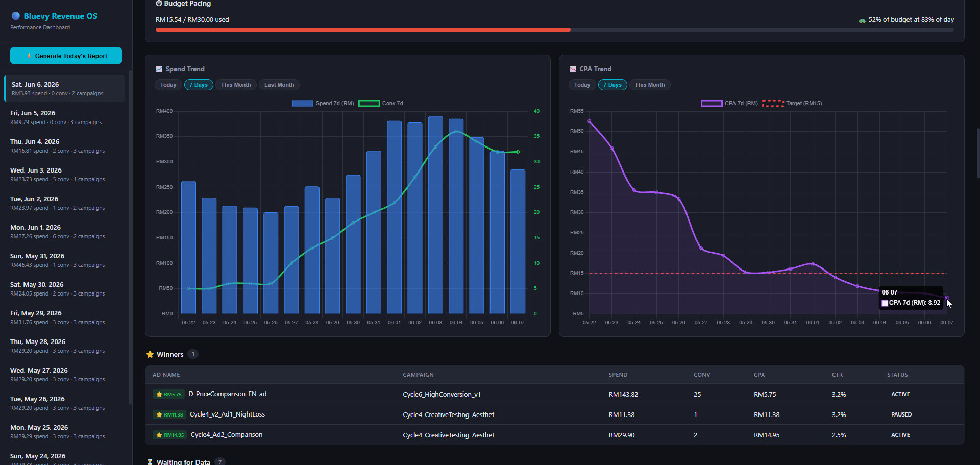Select ad D_PriceComparison_EN_ad

(227, 394)
